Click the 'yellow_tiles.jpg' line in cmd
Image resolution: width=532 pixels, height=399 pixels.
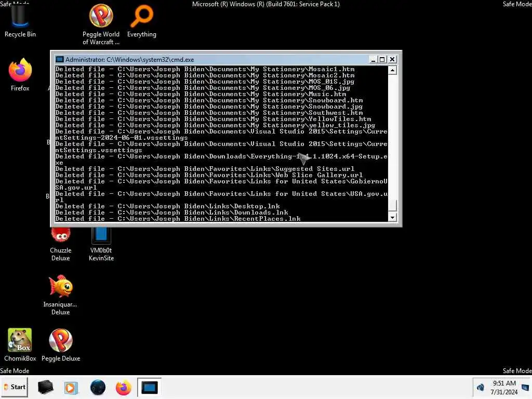coord(215,125)
